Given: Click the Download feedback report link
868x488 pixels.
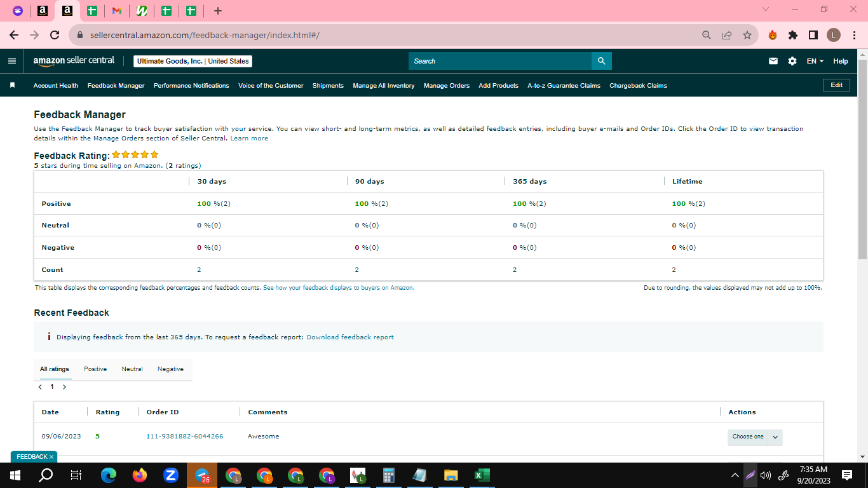Looking at the screenshot, I should tap(350, 337).
